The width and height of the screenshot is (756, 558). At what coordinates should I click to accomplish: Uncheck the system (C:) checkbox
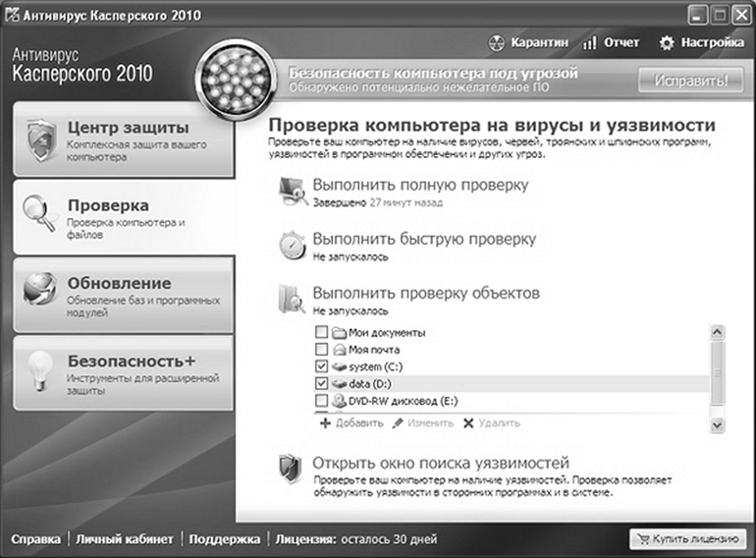[x=321, y=366]
